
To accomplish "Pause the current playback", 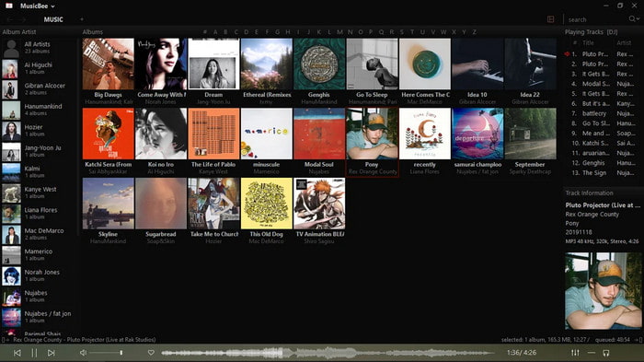I will [34, 353].
